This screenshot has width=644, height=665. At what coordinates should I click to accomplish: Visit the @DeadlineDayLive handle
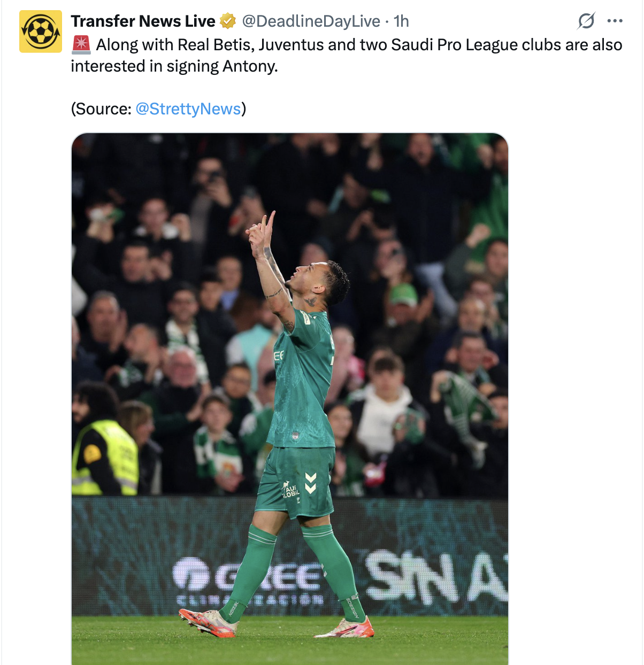(x=311, y=21)
